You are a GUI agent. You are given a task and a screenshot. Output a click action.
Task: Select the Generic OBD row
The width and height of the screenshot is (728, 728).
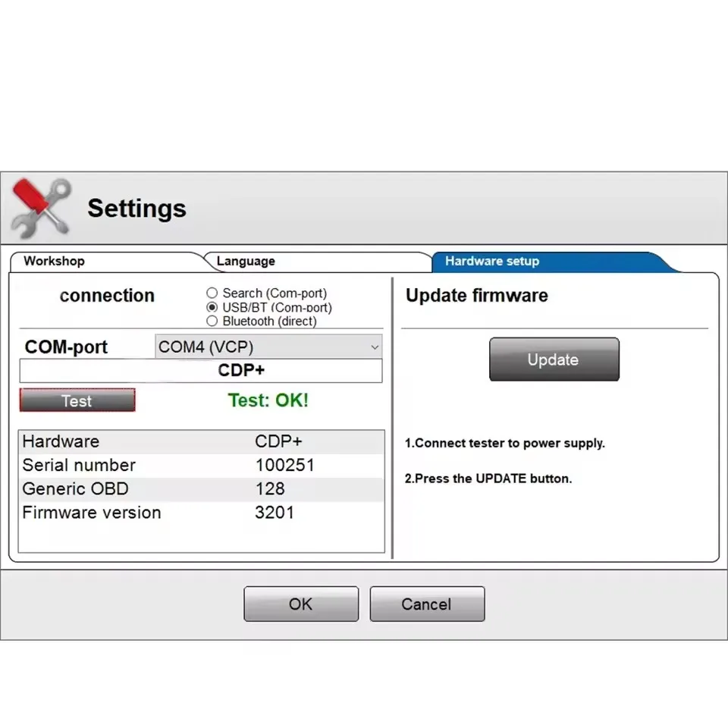202,489
